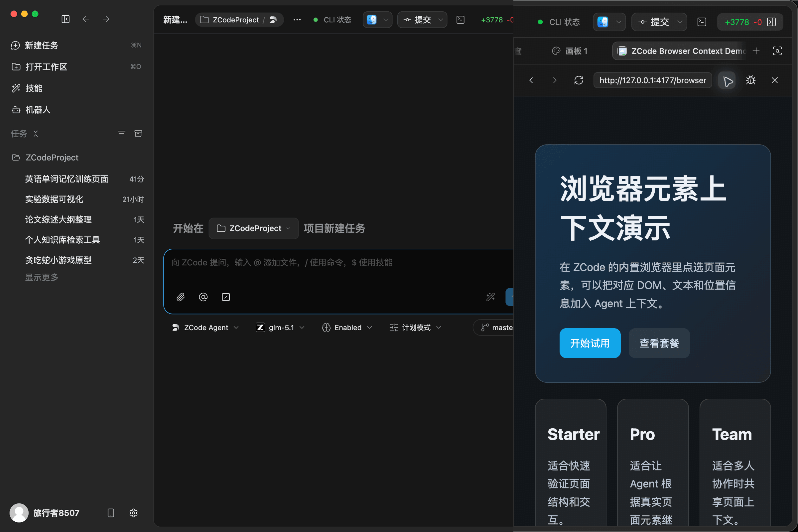Select the ZCodeProject project dropdown above the prompt
Image resolution: width=798 pixels, height=532 pixels.
coord(253,228)
